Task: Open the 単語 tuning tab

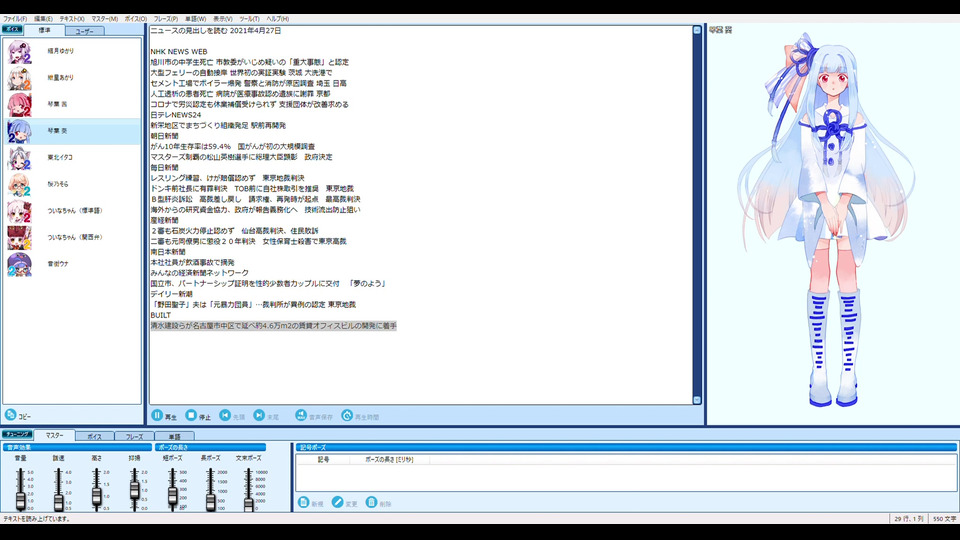Action: coord(174,437)
